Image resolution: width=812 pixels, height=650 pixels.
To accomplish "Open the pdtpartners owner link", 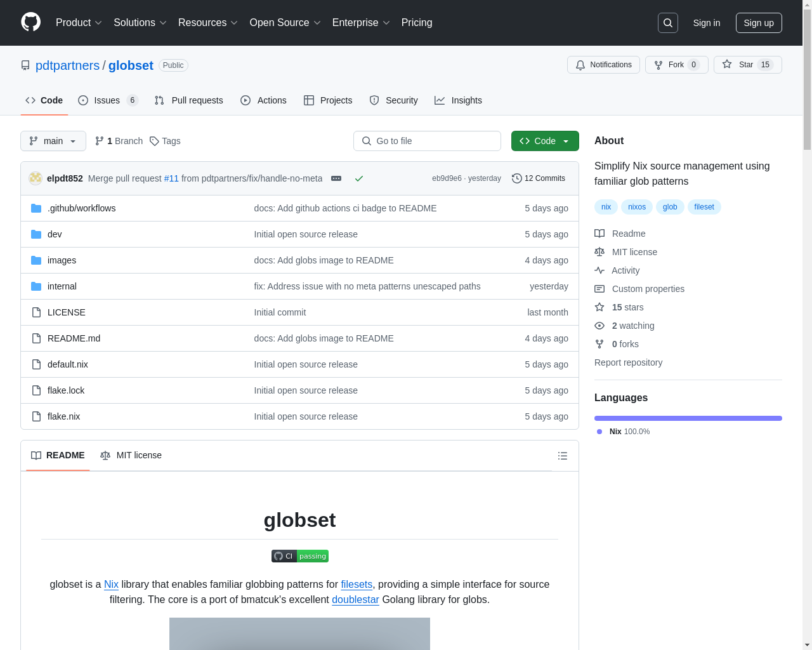I will pos(67,65).
